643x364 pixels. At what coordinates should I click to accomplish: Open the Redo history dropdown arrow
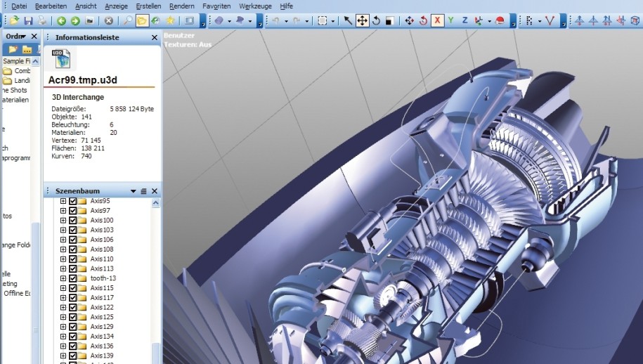click(306, 21)
